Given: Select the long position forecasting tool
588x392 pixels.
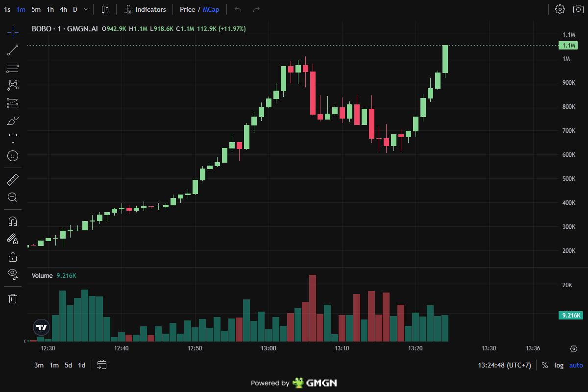Looking at the screenshot, I should pyautogui.click(x=13, y=103).
